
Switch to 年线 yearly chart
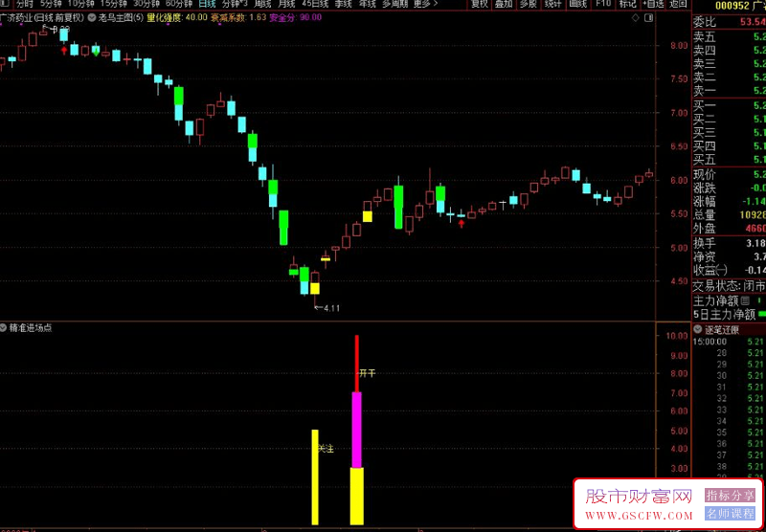367,4
